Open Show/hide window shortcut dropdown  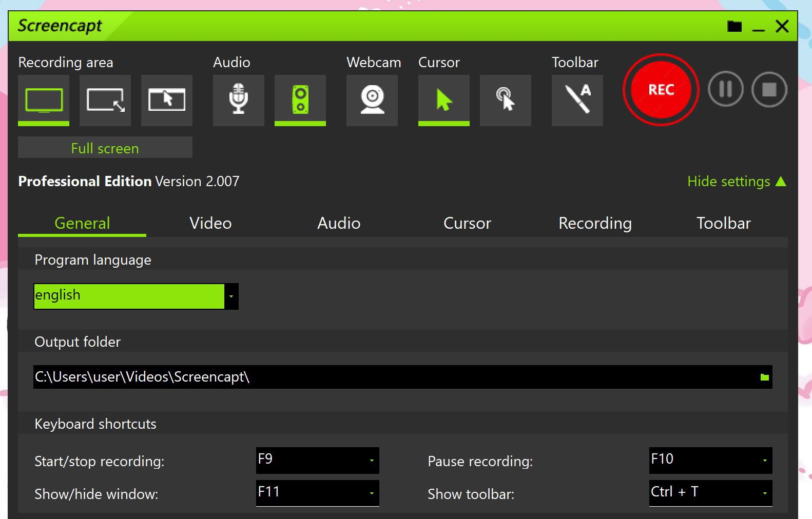tap(318, 493)
